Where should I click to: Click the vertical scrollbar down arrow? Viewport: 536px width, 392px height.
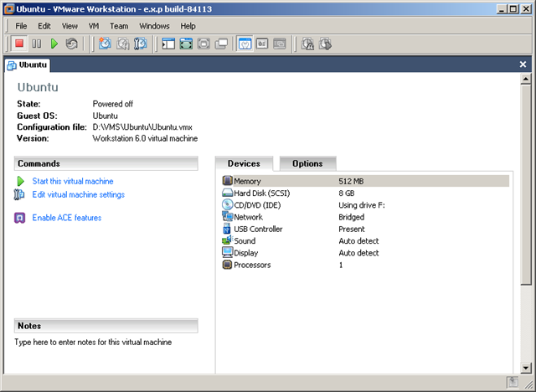point(524,368)
